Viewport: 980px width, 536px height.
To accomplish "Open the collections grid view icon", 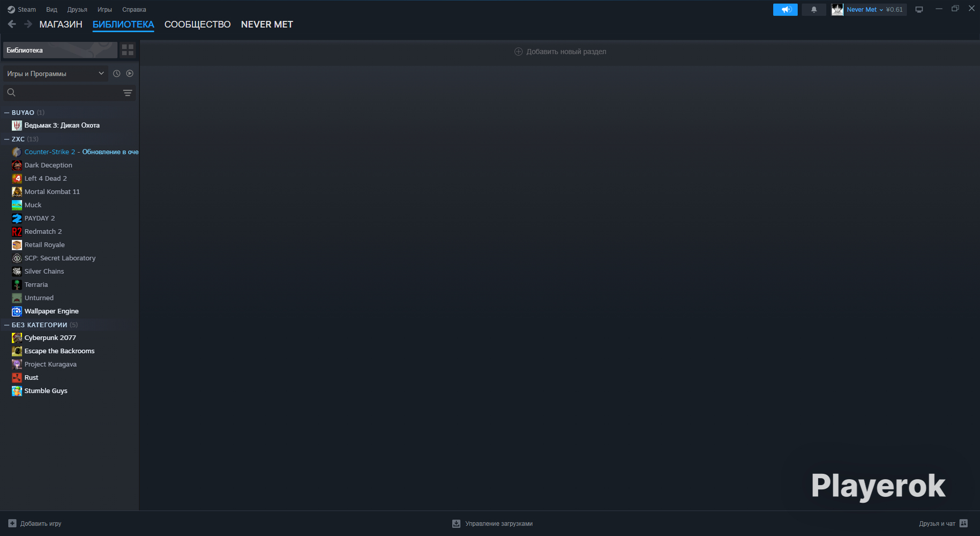I will (x=128, y=50).
